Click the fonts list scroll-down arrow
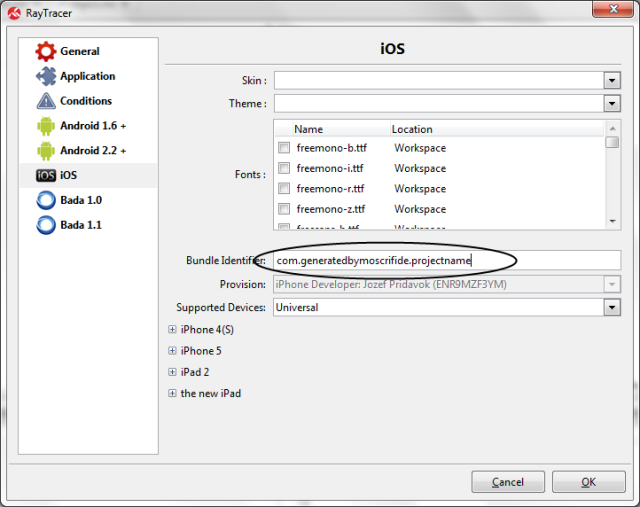 click(612, 221)
